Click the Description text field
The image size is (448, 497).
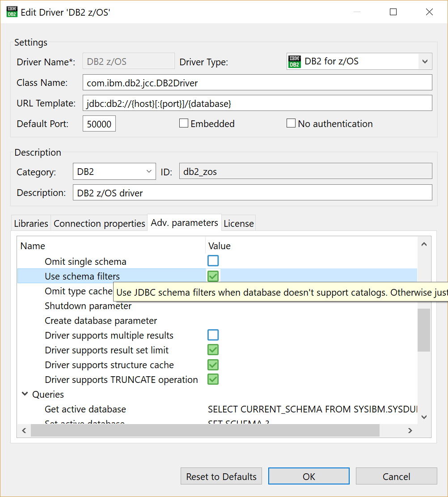coord(253,193)
